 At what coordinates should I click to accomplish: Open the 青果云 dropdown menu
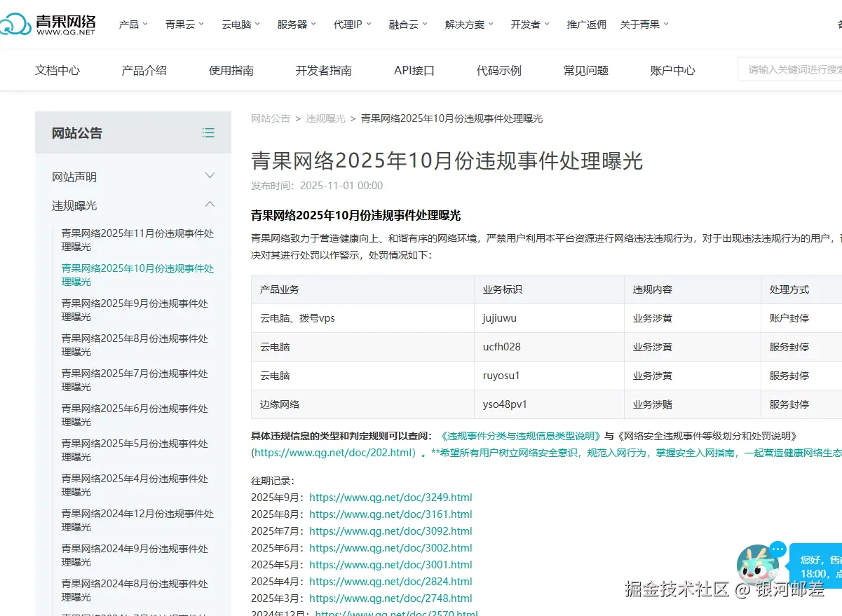185,25
